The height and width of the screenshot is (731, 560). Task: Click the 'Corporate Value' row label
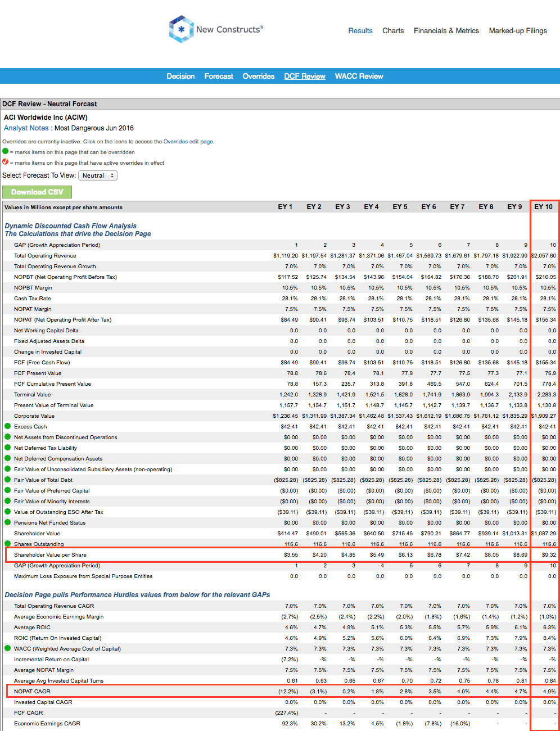point(34,416)
